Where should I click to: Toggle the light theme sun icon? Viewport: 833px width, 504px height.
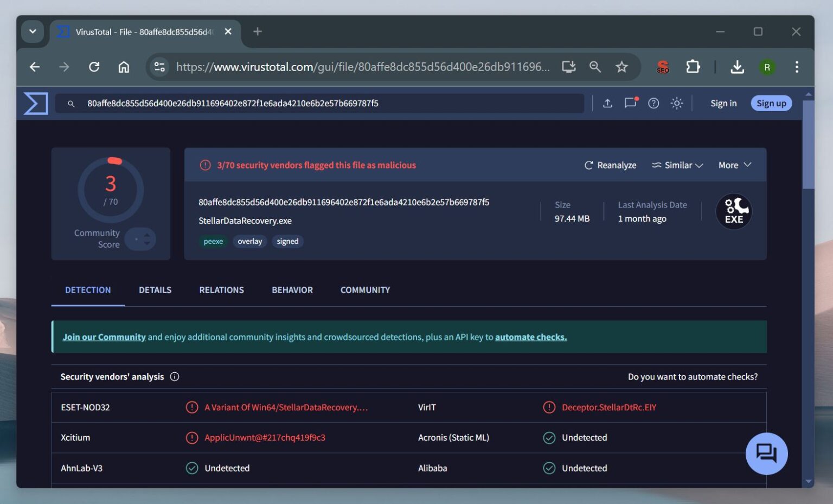[676, 103]
